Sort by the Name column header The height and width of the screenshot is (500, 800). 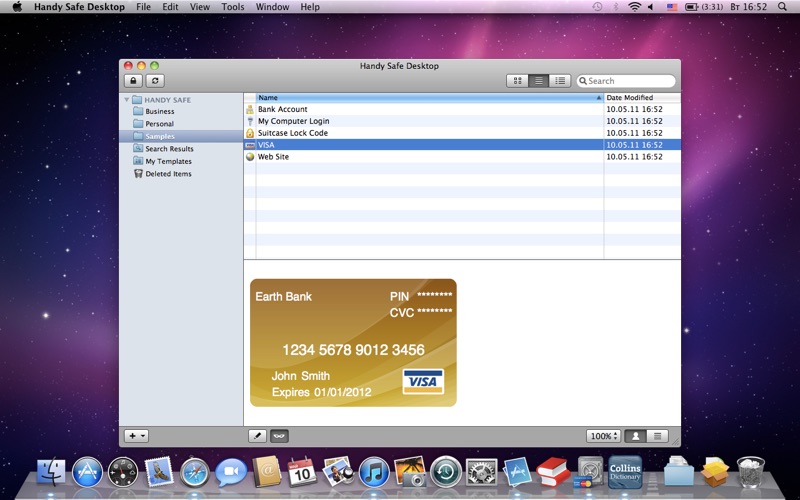(429, 97)
